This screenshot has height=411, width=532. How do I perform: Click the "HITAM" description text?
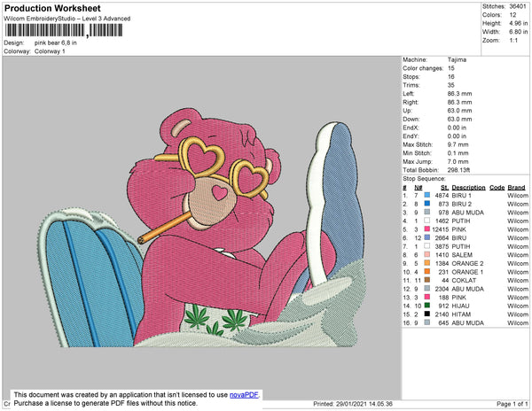click(461, 314)
